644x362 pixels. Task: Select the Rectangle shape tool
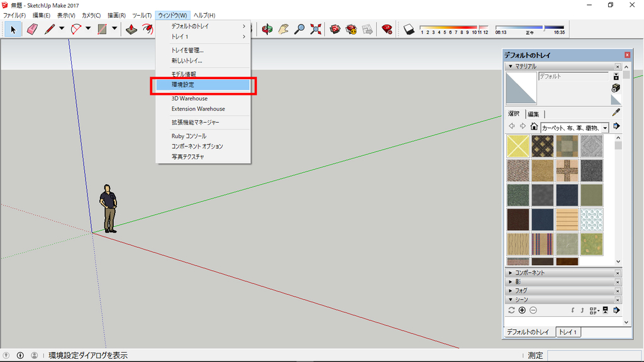pyautogui.click(x=102, y=30)
